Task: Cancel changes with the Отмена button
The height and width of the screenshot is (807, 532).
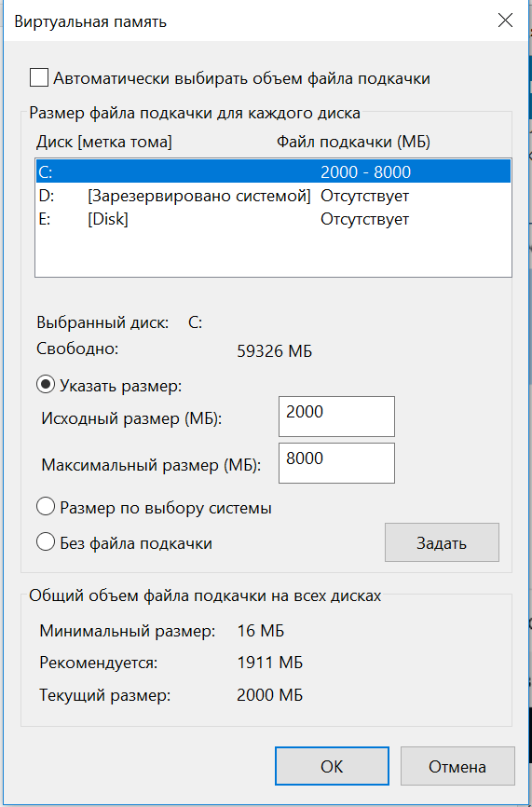Action: pos(457,766)
